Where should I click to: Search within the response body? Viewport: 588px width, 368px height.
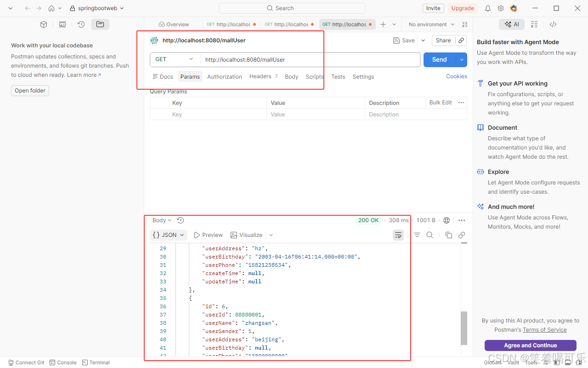430,235
